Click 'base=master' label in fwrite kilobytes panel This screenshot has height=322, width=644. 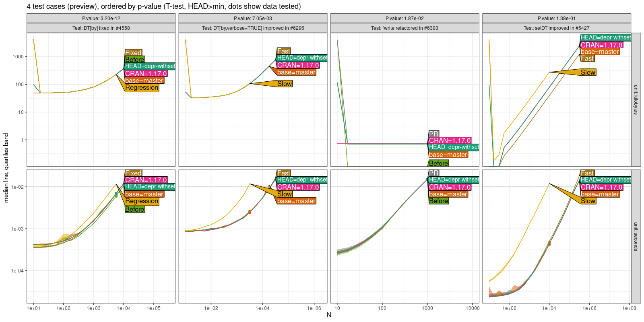pos(448,155)
